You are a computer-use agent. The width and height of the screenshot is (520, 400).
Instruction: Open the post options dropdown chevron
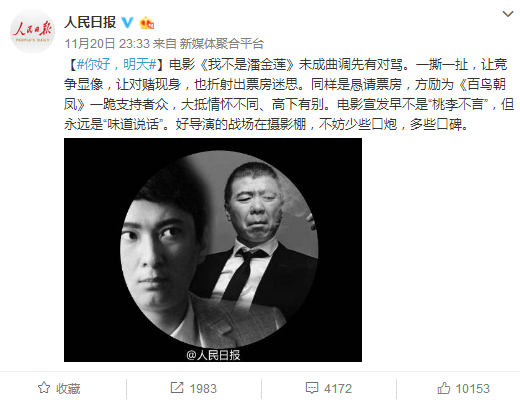tap(508, 14)
